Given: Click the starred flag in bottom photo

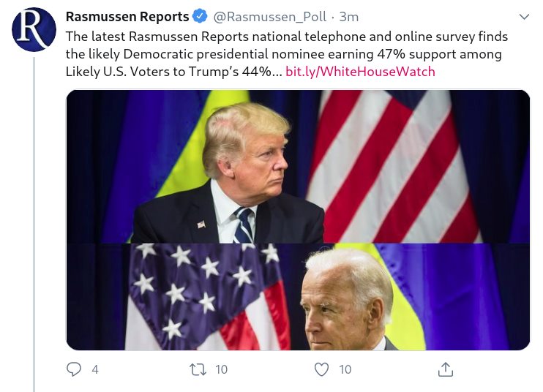Looking at the screenshot, I should click(x=198, y=293).
